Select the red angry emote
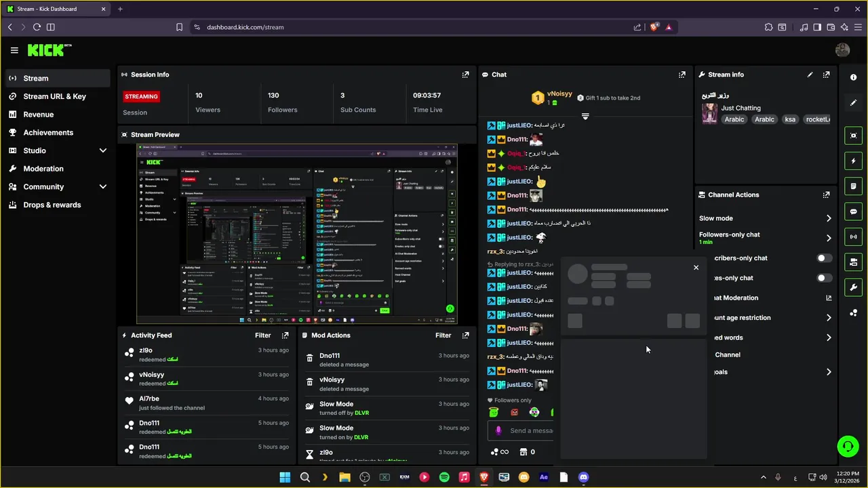The image size is (868, 488). [x=514, y=412]
